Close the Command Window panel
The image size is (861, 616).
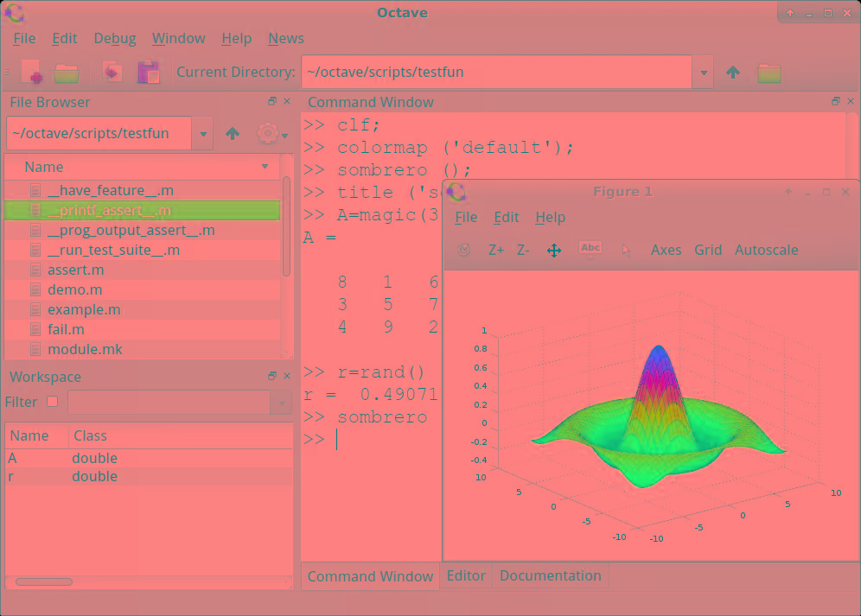pos(851,101)
